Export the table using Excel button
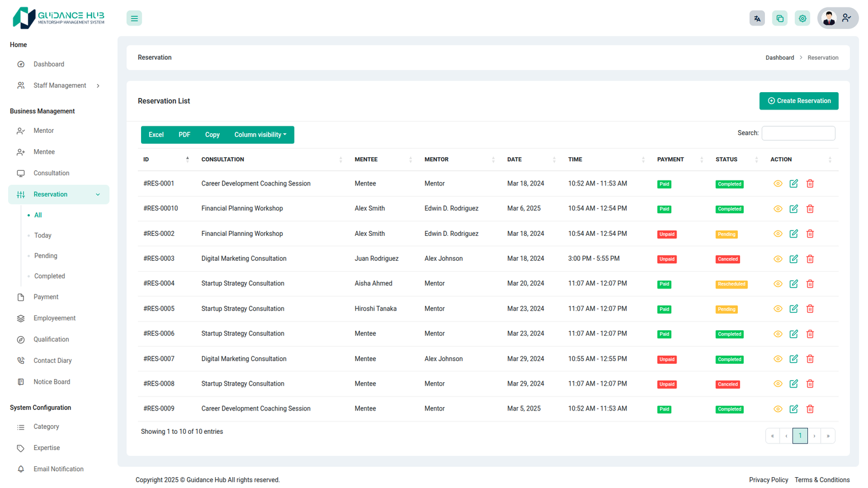 [x=156, y=135]
